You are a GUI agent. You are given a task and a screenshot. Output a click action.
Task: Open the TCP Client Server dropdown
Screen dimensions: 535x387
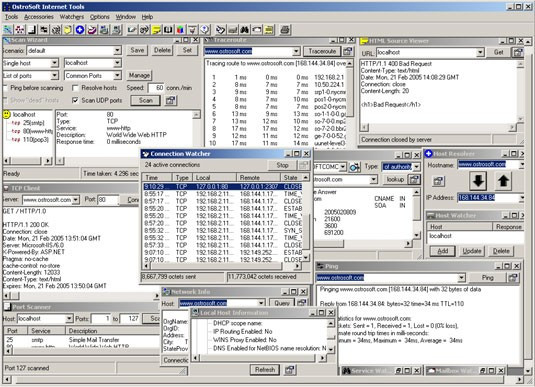(76, 200)
